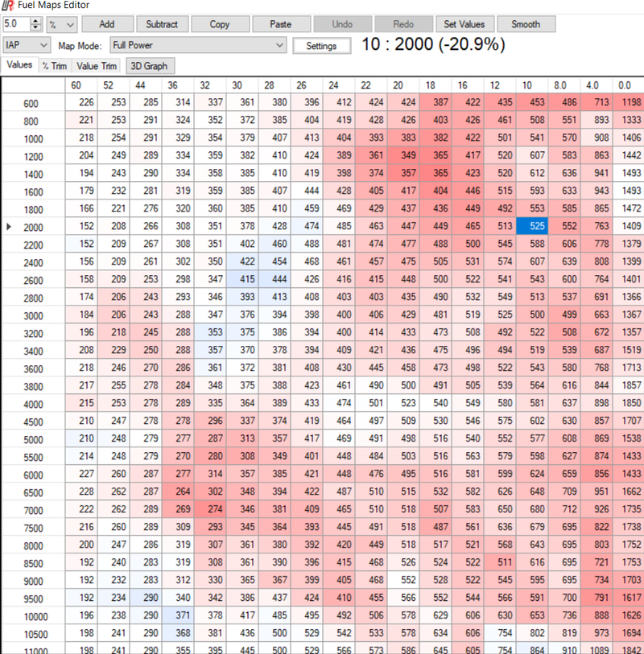Open the Settings button
Viewport: 644px width, 654px height.
321,46
